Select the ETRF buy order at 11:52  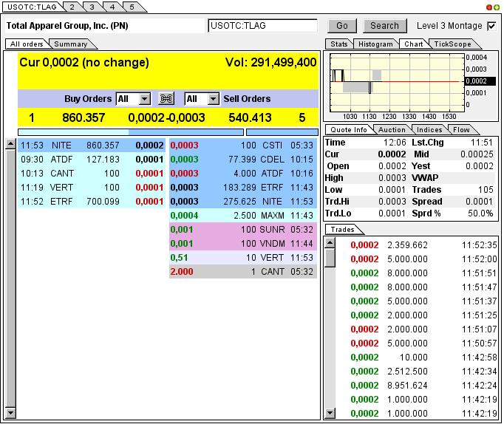92,202
